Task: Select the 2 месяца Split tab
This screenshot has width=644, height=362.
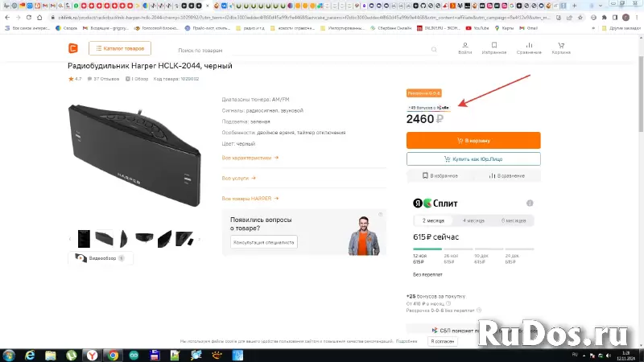Action: coord(433,220)
